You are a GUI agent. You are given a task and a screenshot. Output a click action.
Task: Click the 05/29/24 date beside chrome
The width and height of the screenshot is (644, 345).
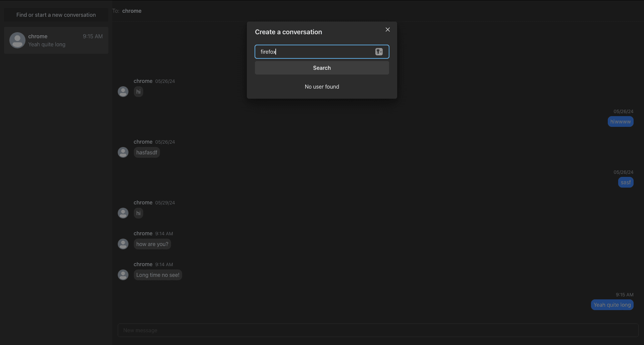pos(165,203)
